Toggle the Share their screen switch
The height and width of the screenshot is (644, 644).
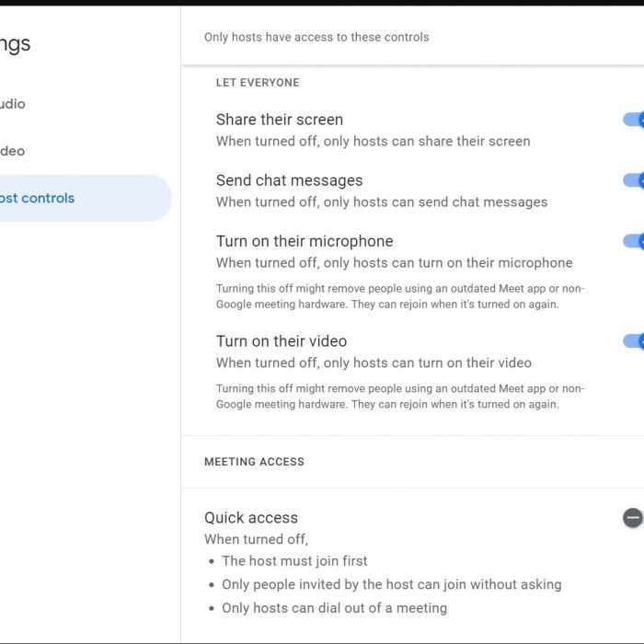click(634, 120)
